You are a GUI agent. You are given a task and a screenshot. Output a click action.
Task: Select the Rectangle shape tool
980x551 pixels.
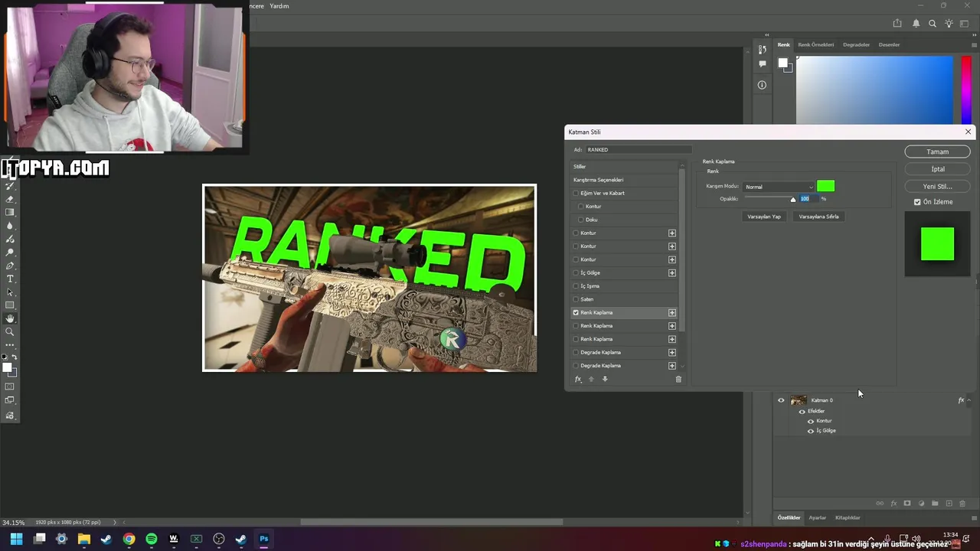[10, 305]
